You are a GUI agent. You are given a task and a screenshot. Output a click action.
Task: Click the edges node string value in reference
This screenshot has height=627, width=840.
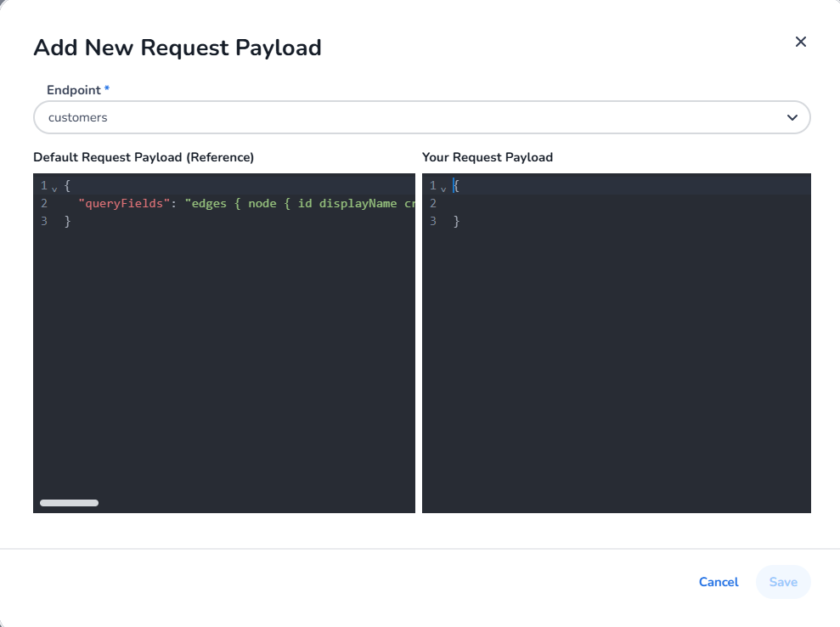pyautogui.click(x=300, y=204)
